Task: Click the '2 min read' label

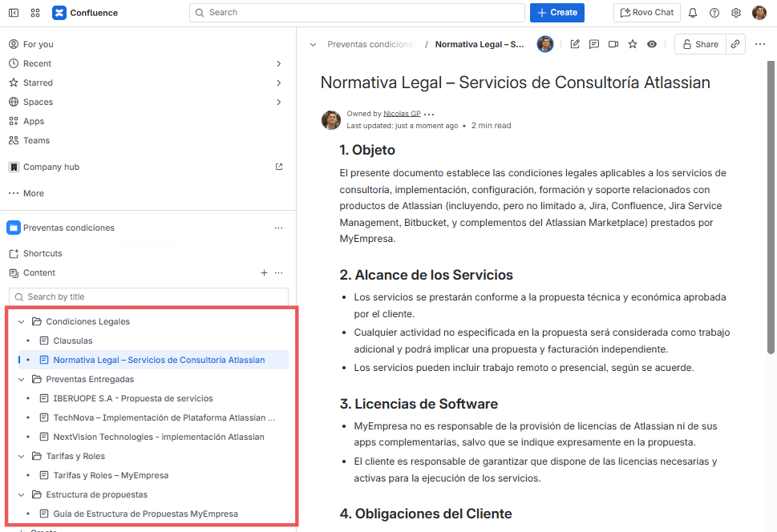Action: coord(491,126)
